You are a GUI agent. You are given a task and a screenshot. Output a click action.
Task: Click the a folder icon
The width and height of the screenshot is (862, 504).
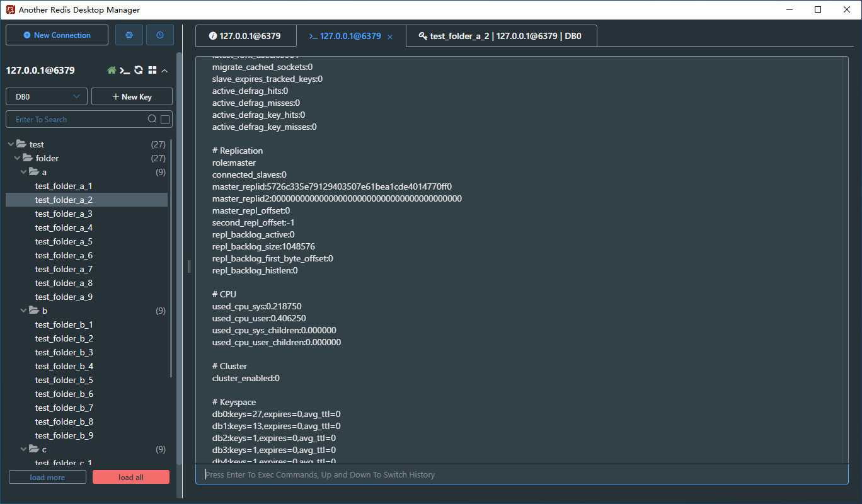[34, 172]
